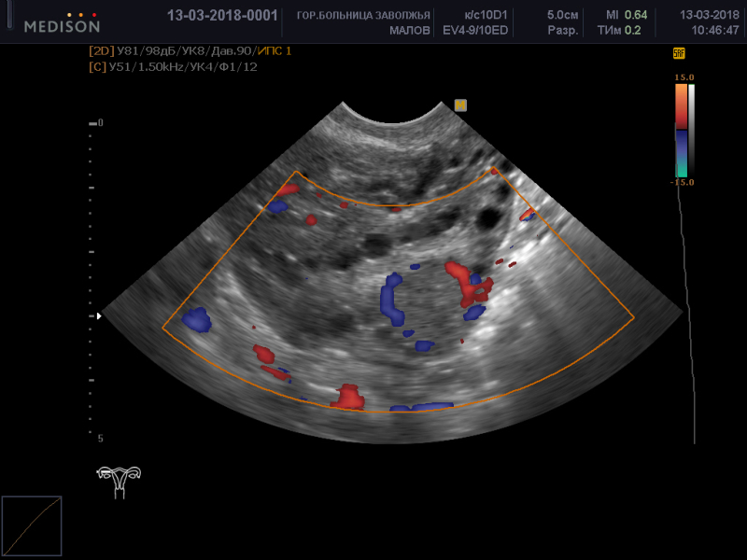Click the color Doppler velocity scale bar
This screenshot has width=747, height=560.
682,131
